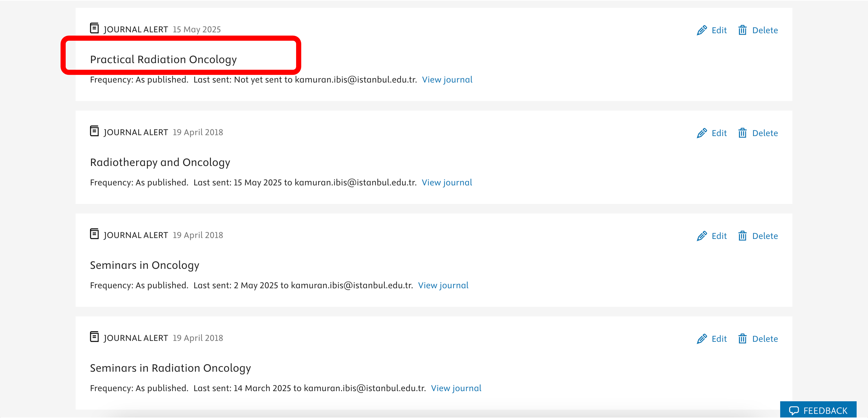
Task: Open View journal for Practical Radiation Oncology
Action: click(x=447, y=80)
